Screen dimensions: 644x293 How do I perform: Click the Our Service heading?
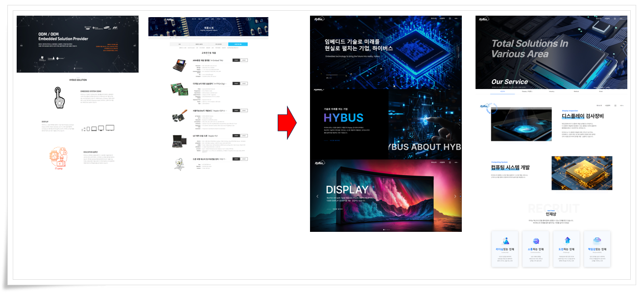(x=510, y=82)
